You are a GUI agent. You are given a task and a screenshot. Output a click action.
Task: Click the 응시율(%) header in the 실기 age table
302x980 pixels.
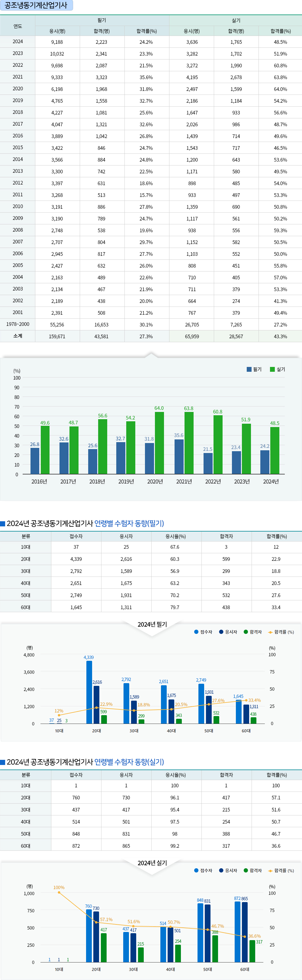point(176,775)
